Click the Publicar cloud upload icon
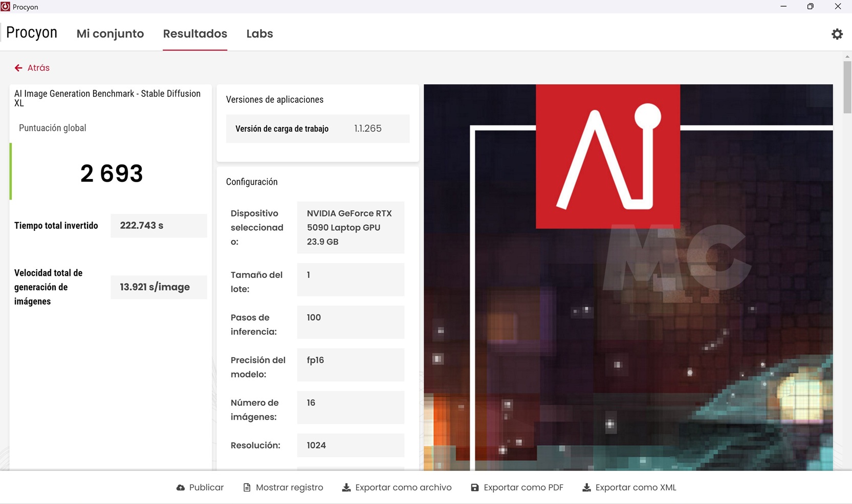Image resolution: width=852 pixels, height=504 pixels. pyautogui.click(x=181, y=488)
